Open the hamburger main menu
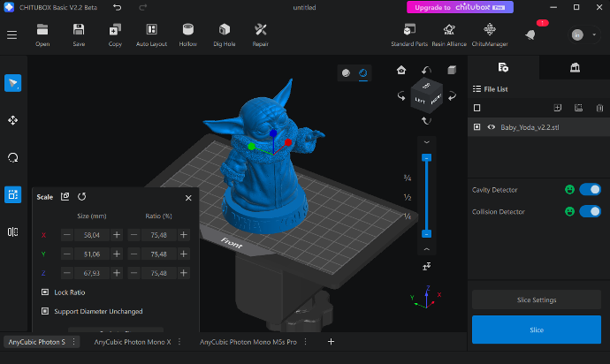Viewport: 610px width, 364px height. click(x=11, y=34)
